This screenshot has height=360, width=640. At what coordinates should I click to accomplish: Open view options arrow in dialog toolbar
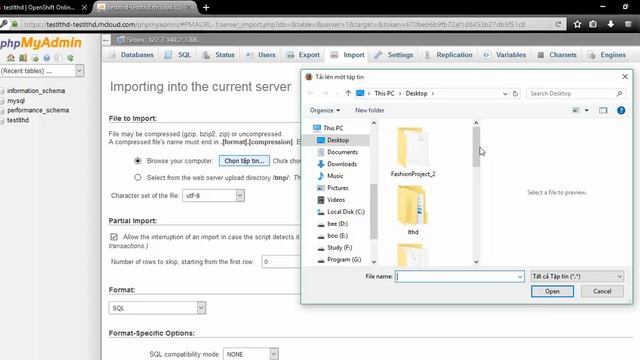click(587, 110)
